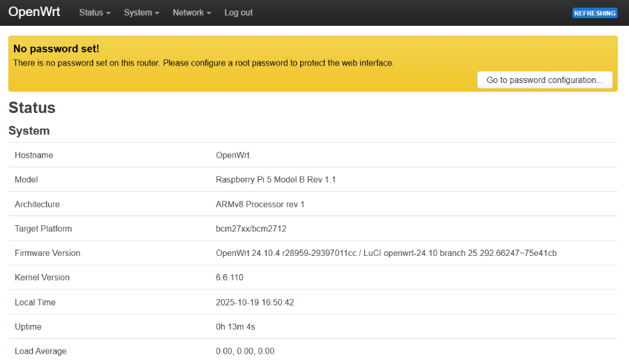
Task: Click the Model row label
Action: (26, 180)
